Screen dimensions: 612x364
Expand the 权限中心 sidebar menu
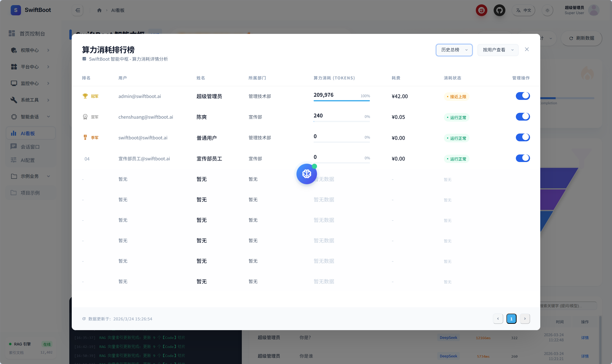click(x=30, y=50)
